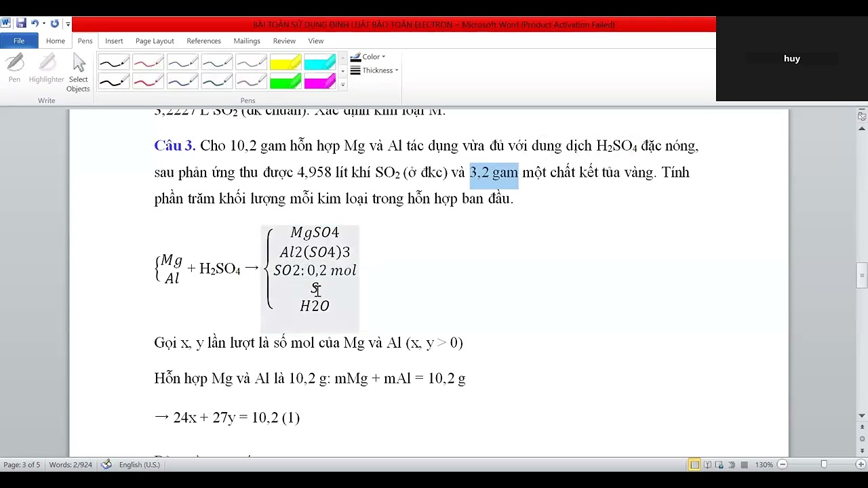
Task: Switch to Web Layout view
Action: [719, 464]
